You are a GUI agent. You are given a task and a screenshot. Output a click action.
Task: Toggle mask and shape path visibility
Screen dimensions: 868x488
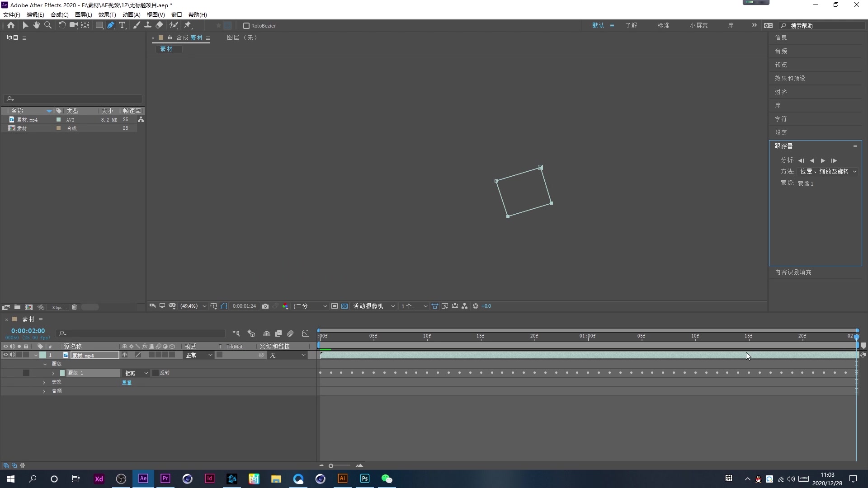(x=224, y=306)
